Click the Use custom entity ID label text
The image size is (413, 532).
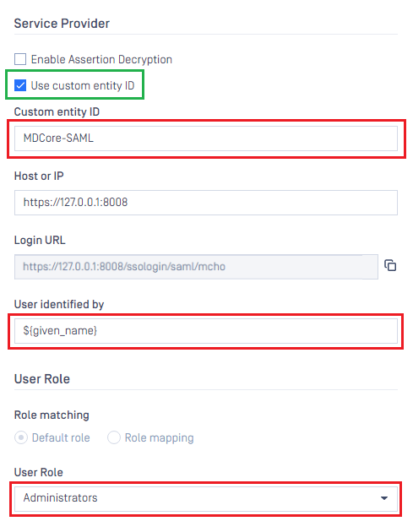(x=83, y=85)
